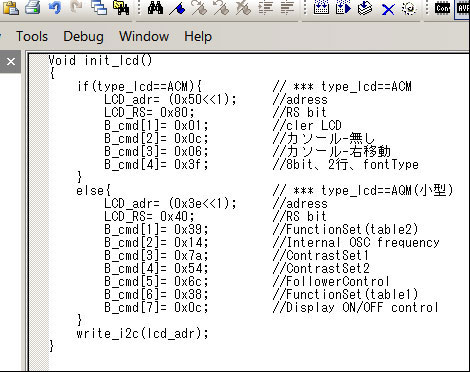Screen dimensions: 470x372
Task: Click 'B_cmd[2]= 0x14;' statement
Action: pyautogui.click(x=156, y=243)
